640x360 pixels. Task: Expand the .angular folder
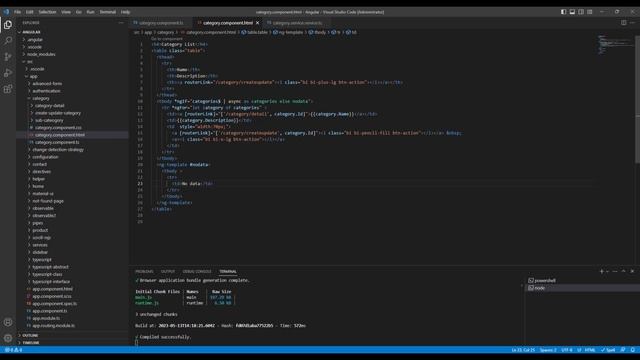point(35,40)
